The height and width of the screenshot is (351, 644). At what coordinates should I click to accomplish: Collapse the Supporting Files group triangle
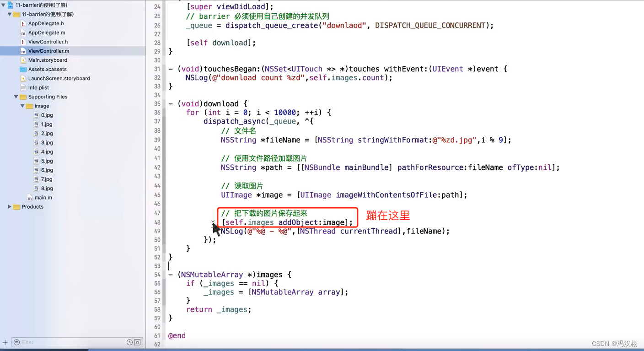[16, 97]
